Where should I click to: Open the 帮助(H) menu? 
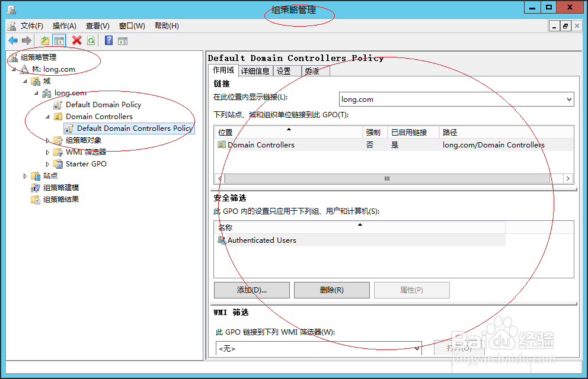click(x=167, y=26)
